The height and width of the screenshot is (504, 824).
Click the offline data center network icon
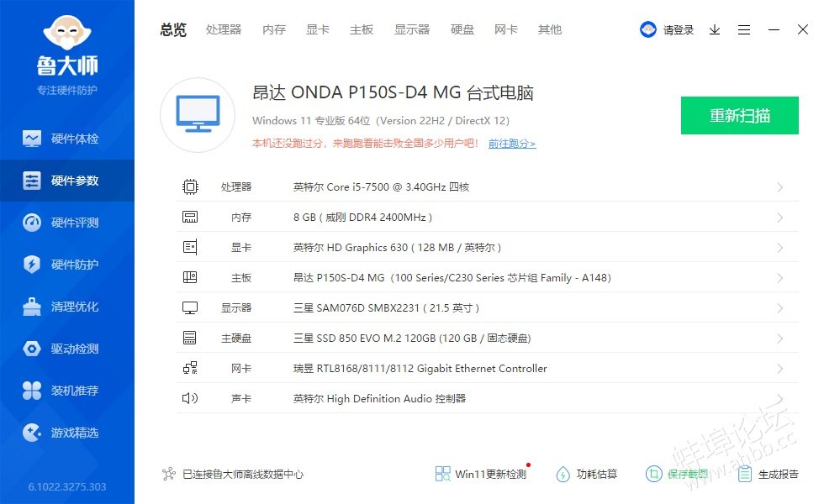(169, 474)
